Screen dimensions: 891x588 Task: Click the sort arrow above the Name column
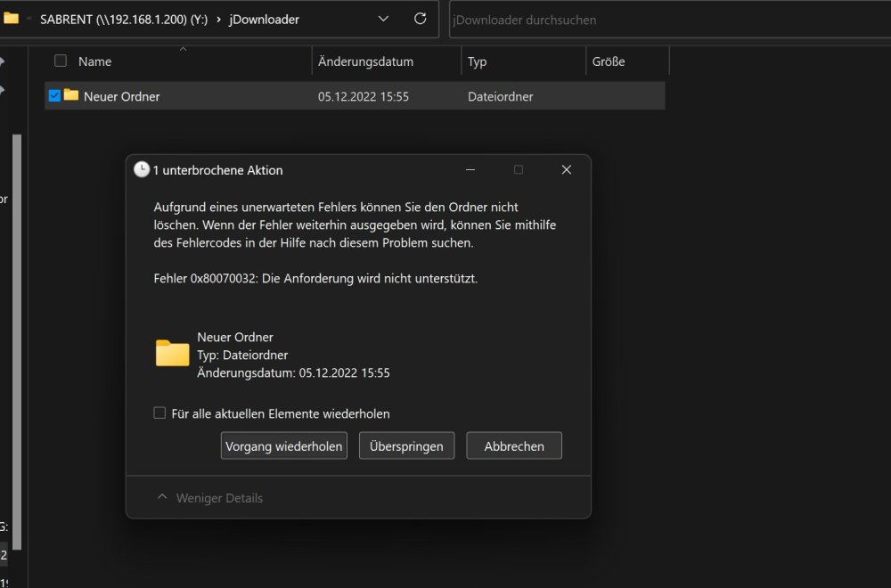pyautogui.click(x=183, y=49)
